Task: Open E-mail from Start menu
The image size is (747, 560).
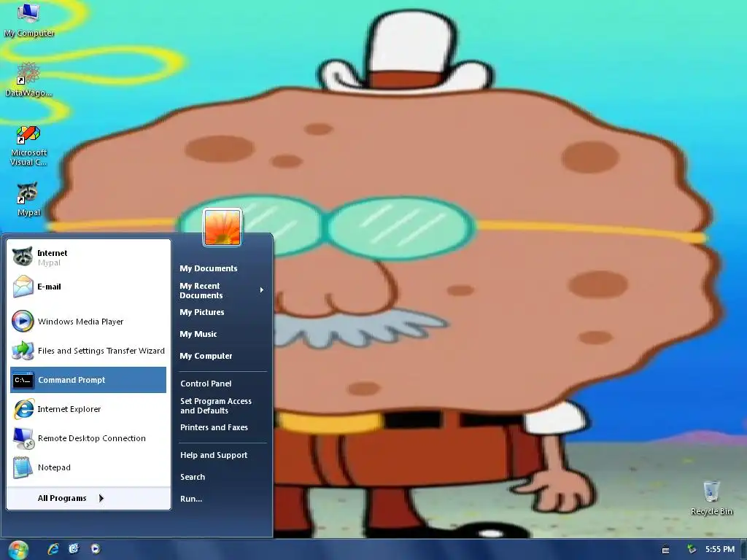Action: [x=88, y=287]
